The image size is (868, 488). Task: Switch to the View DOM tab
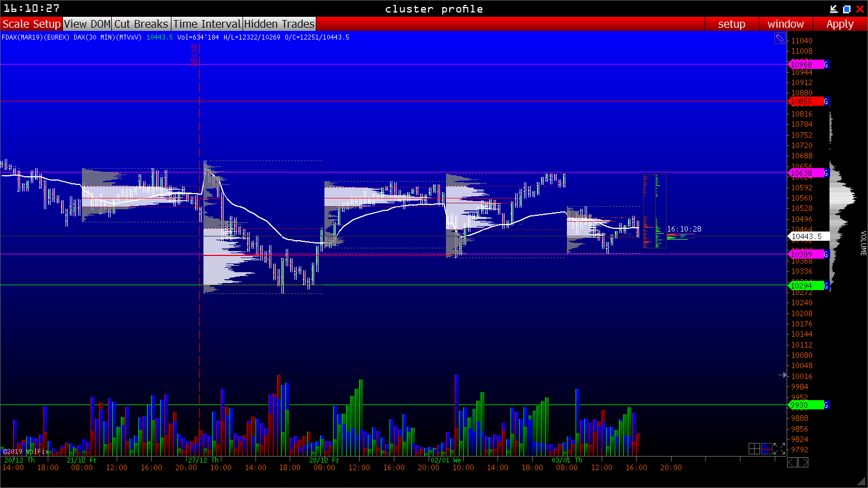click(x=87, y=24)
